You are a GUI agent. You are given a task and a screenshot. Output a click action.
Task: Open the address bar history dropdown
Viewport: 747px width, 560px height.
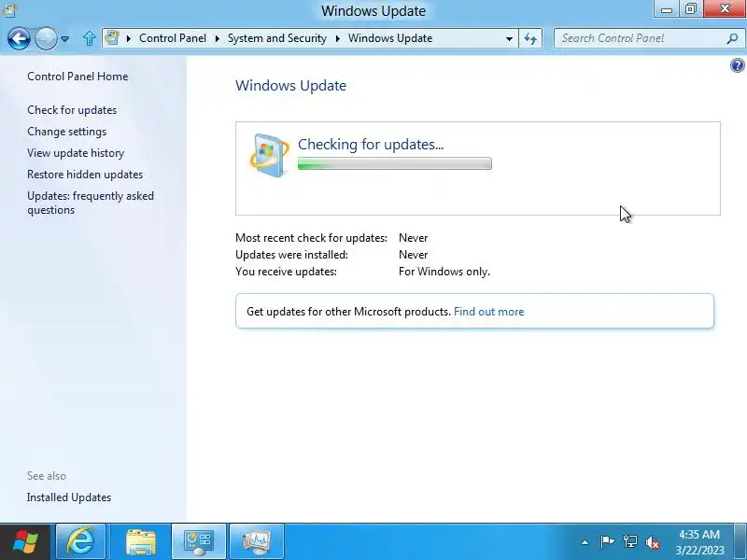[x=509, y=38]
